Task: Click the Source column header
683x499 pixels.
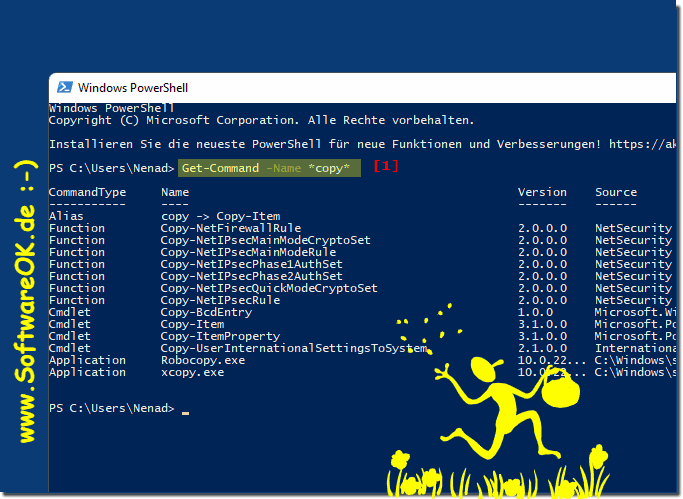Action: [x=616, y=192]
